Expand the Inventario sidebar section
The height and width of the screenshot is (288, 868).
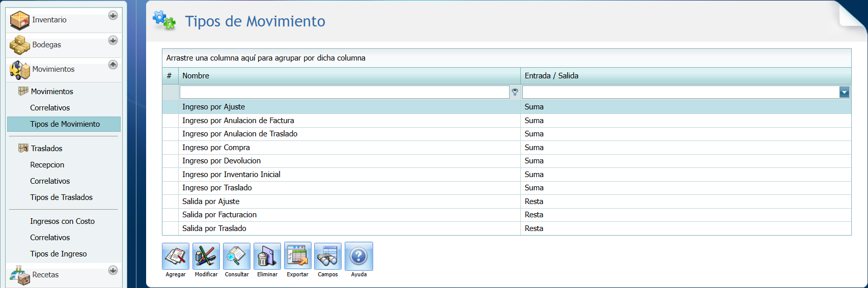tap(113, 15)
